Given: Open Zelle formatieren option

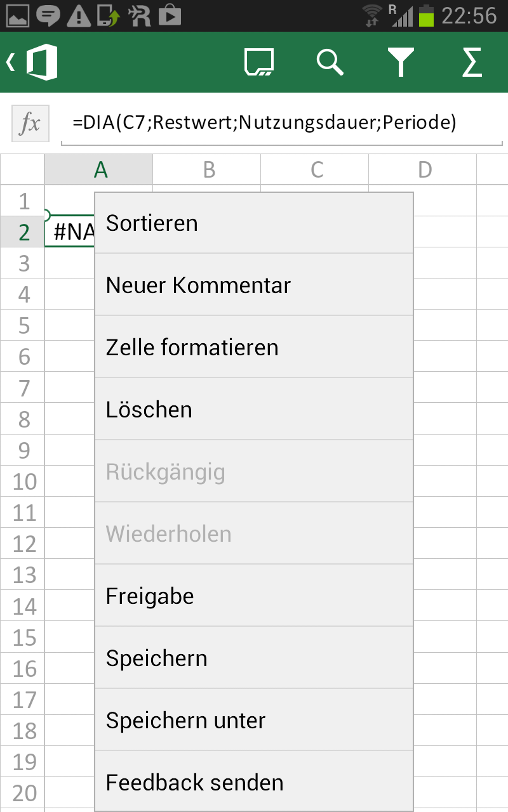Looking at the screenshot, I should [x=254, y=348].
